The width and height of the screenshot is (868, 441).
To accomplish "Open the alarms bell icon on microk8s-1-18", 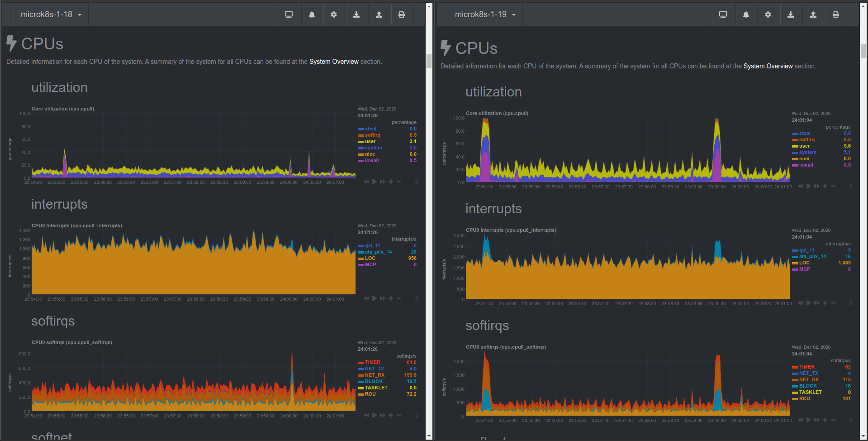I will tap(312, 14).
